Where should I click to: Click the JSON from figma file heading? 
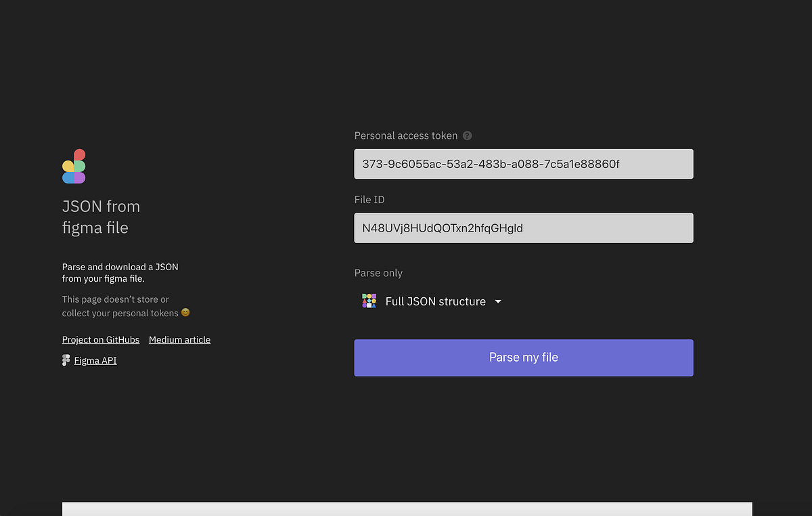click(101, 217)
